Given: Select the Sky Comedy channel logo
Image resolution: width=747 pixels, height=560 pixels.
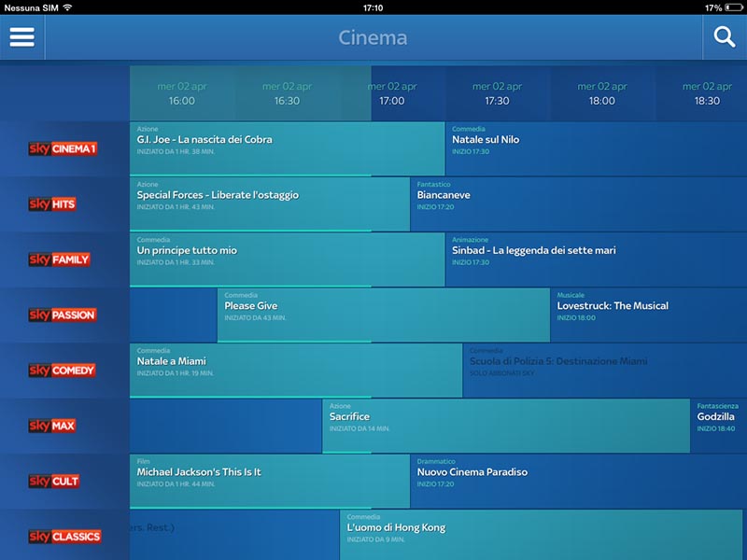Looking at the screenshot, I should click(62, 370).
